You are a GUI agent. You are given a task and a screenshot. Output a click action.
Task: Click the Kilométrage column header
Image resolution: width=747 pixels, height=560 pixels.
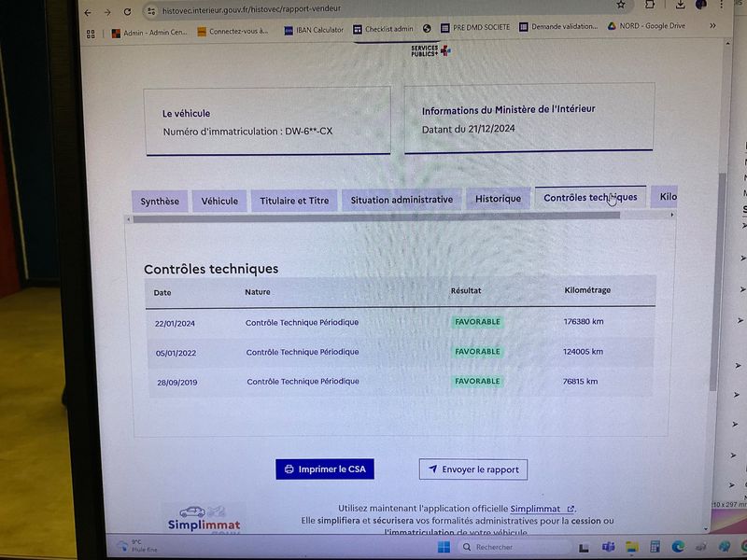click(587, 289)
